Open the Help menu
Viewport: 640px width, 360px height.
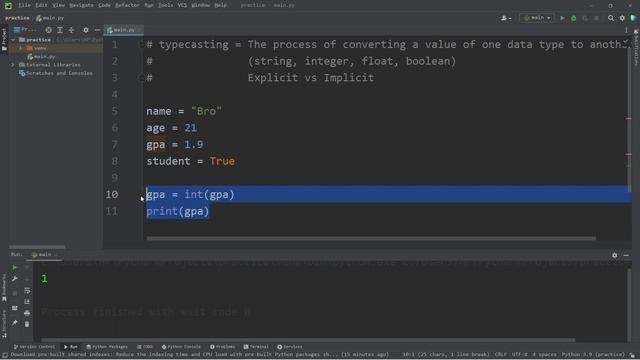click(220, 5)
